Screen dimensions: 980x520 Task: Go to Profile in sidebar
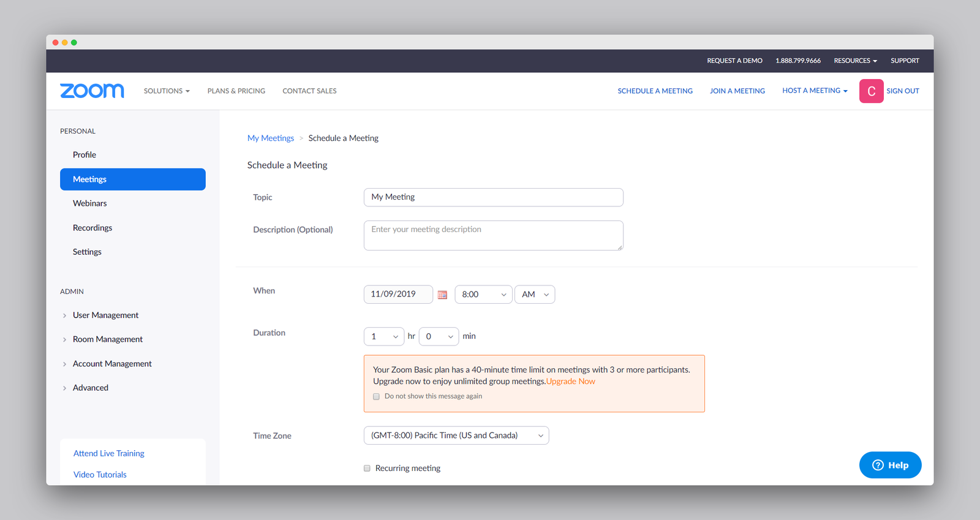pos(85,155)
